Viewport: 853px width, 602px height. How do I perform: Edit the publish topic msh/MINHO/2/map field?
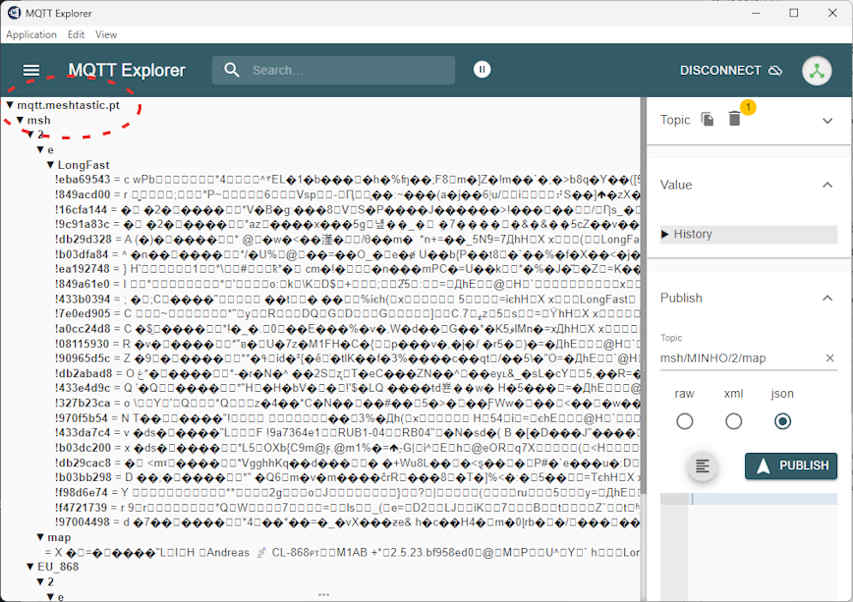click(740, 358)
